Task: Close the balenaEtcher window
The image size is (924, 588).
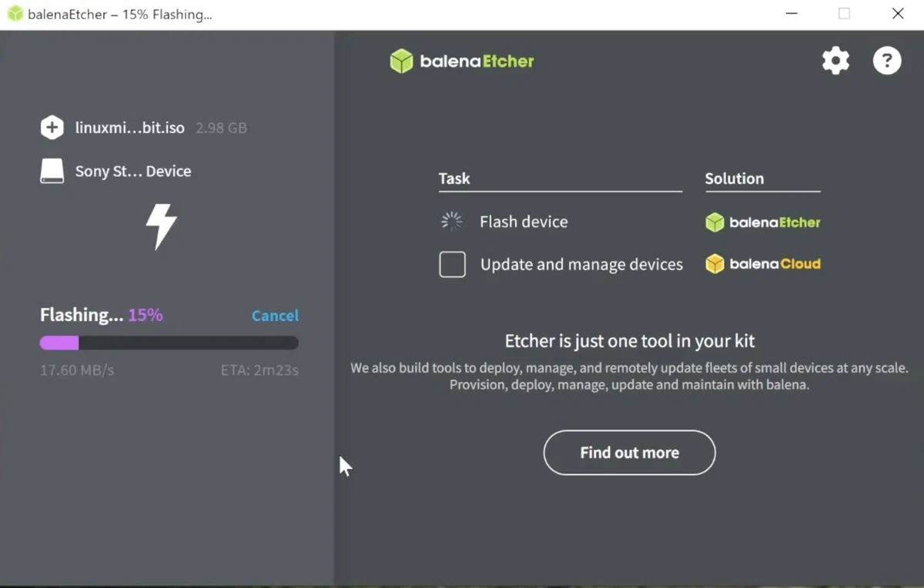Action: coord(898,14)
